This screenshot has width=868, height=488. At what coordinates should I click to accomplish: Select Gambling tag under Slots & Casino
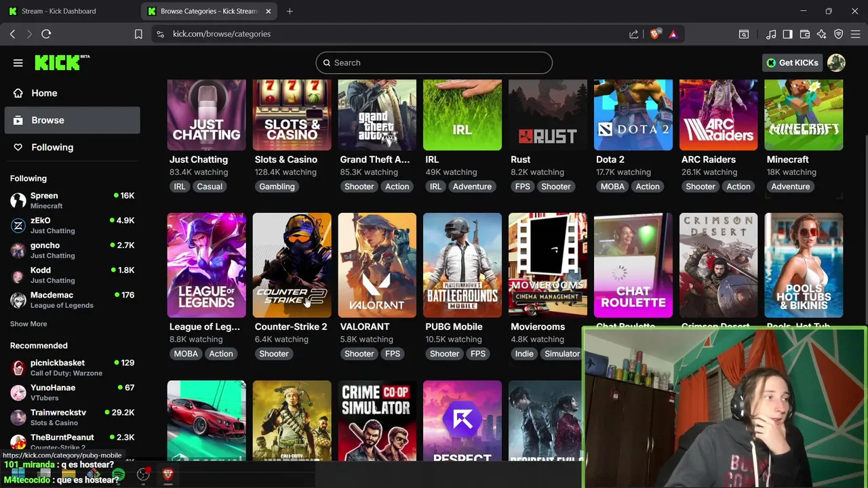(277, 186)
